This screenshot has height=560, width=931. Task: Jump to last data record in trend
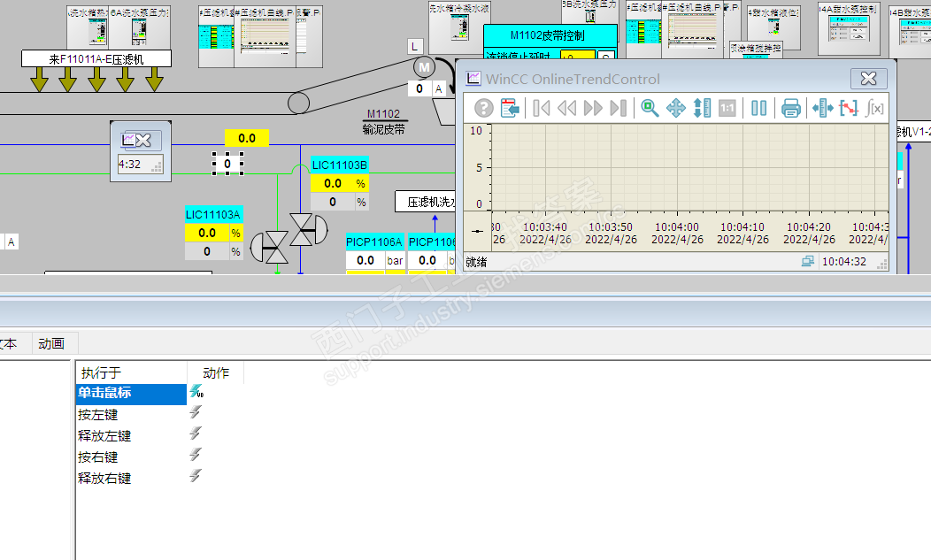coord(618,108)
